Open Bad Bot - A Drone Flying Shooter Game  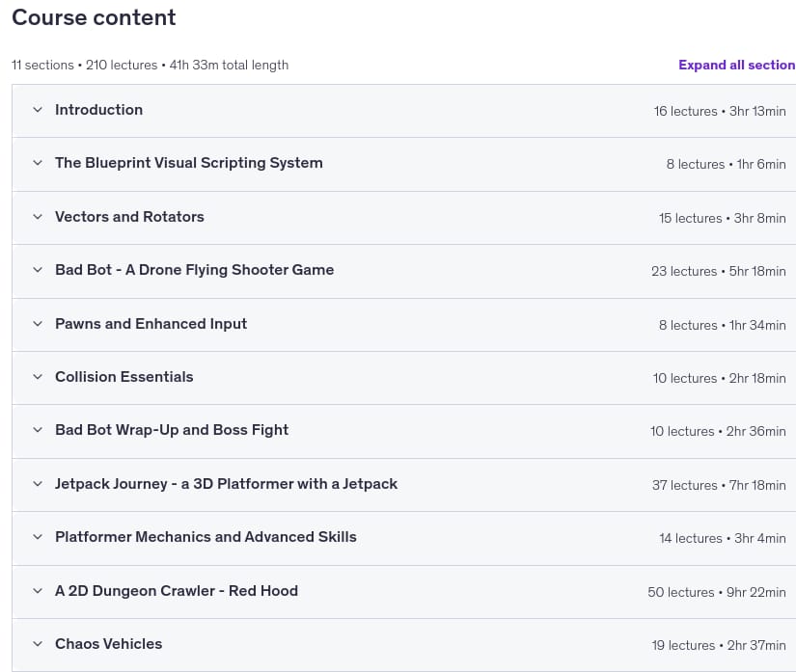[195, 270]
